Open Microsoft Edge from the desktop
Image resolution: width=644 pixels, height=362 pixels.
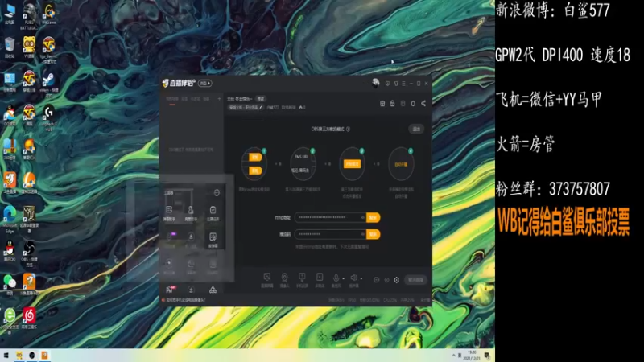tap(10, 219)
